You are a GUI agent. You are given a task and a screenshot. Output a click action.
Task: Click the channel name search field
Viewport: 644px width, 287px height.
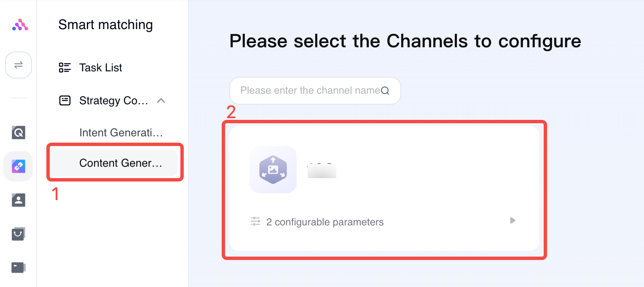pyautogui.click(x=315, y=91)
